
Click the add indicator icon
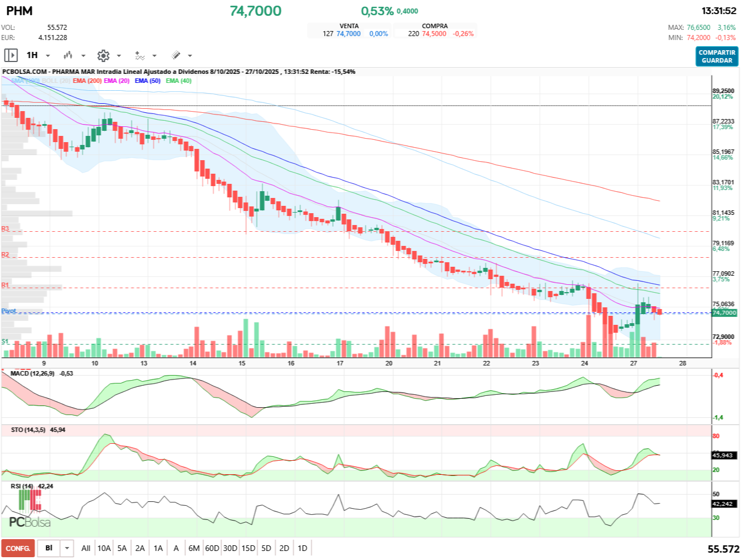tap(140, 55)
